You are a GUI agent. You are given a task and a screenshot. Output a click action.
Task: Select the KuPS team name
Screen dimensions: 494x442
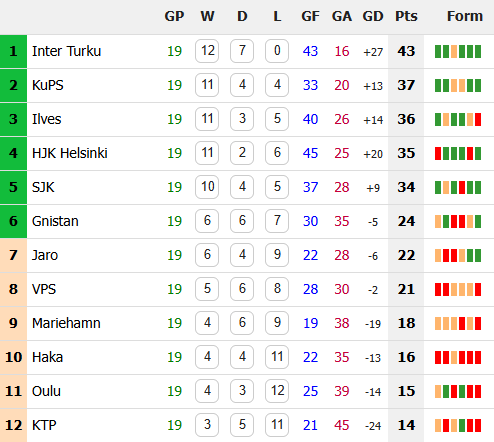click(48, 85)
